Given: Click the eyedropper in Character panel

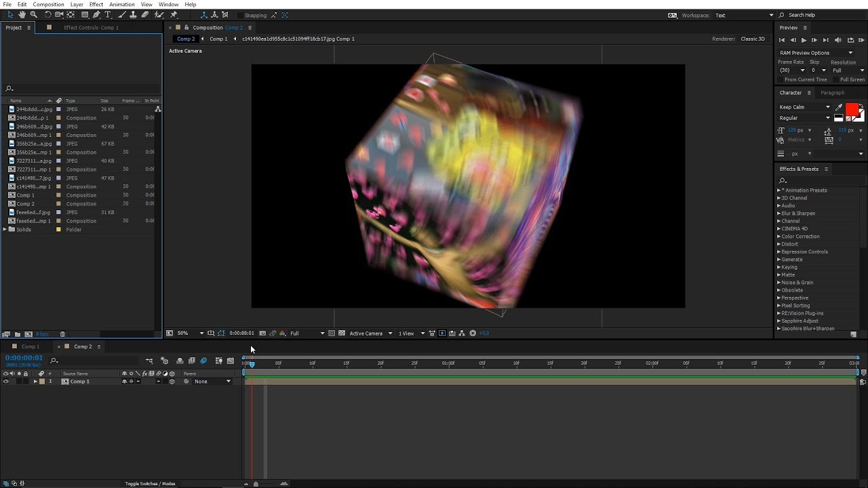Looking at the screenshot, I should 839,108.
